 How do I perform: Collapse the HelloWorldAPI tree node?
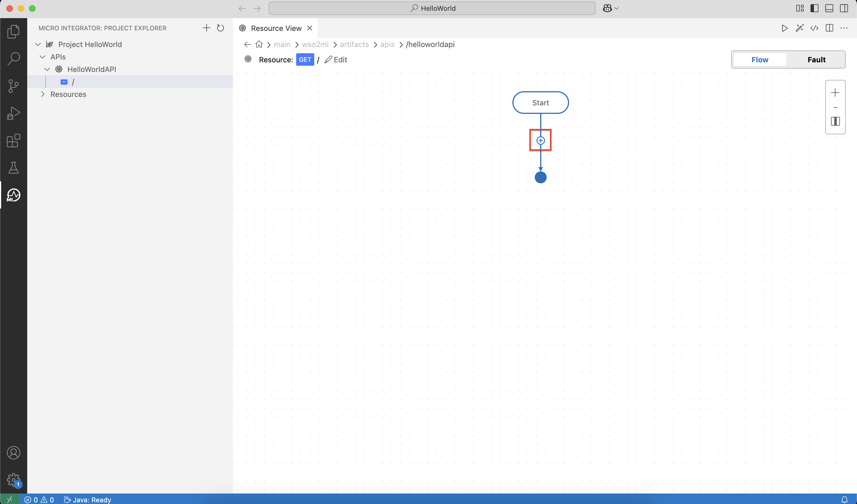47,69
